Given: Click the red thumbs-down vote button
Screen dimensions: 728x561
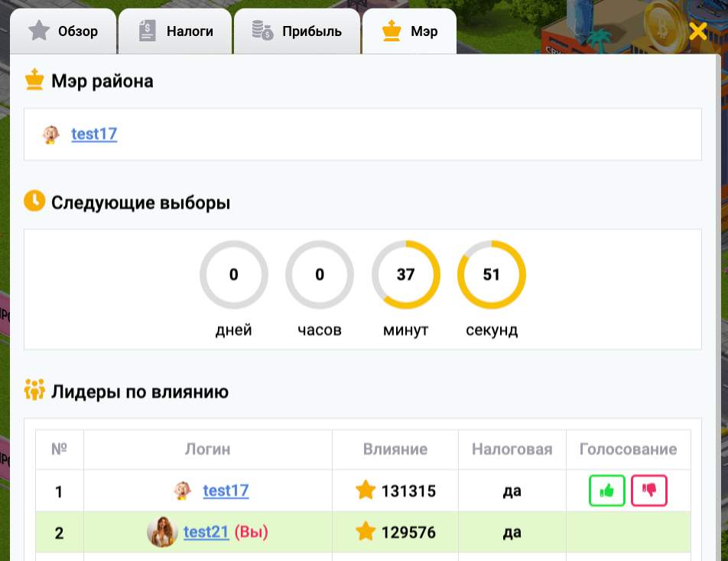Looking at the screenshot, I should (x=649, y=491).
